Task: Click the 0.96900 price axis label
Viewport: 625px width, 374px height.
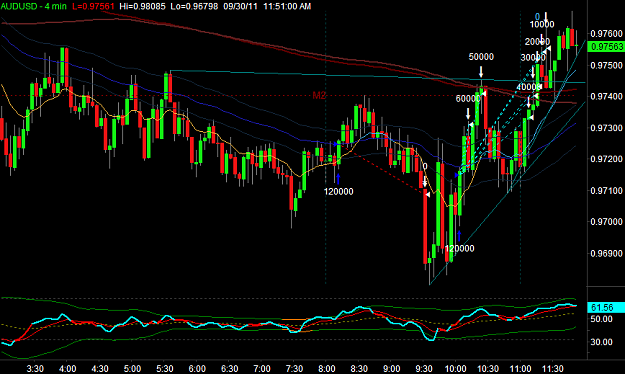Action: coord(606,253)
